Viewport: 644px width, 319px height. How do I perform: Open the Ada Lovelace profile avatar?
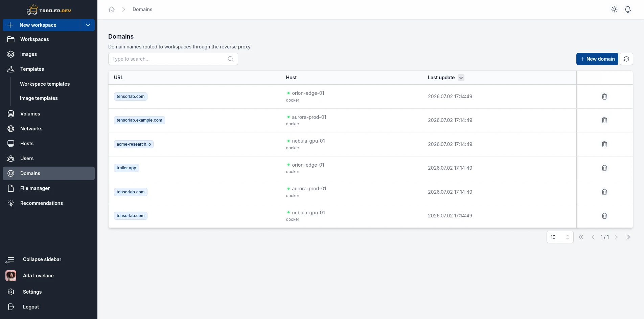[x=11, y=276]
